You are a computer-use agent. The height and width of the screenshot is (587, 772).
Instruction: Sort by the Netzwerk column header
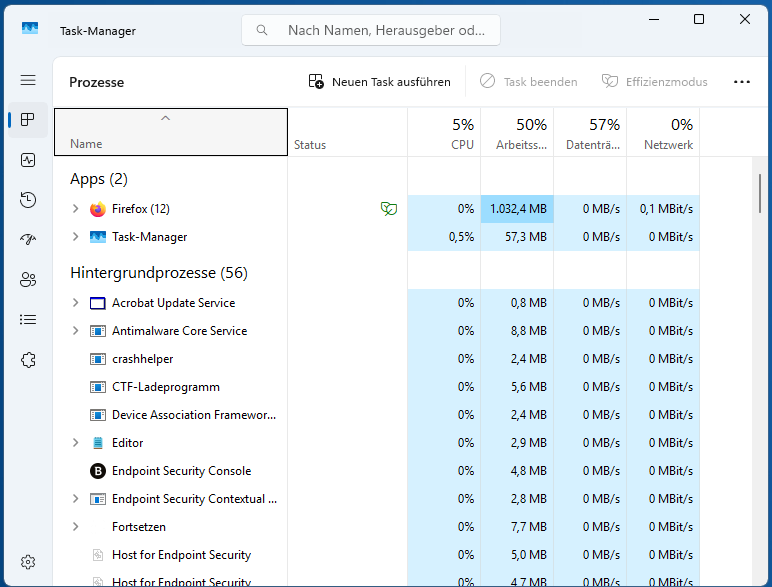(x=663, y=132)
